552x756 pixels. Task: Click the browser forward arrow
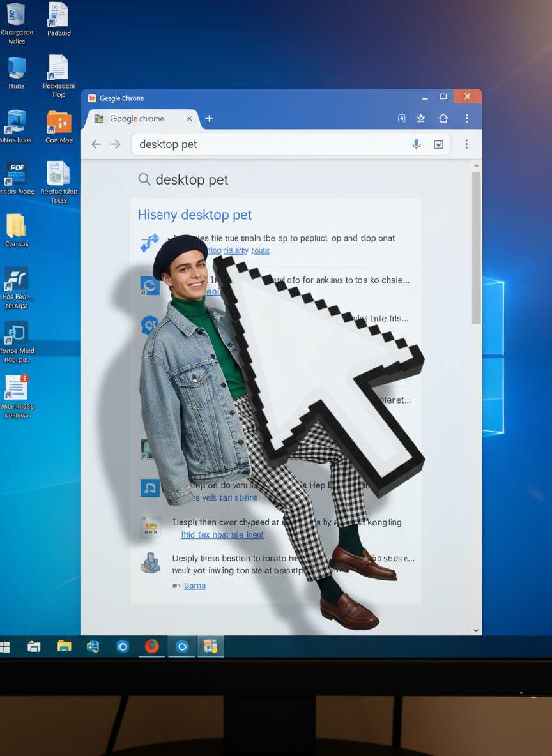pos(115,144)
